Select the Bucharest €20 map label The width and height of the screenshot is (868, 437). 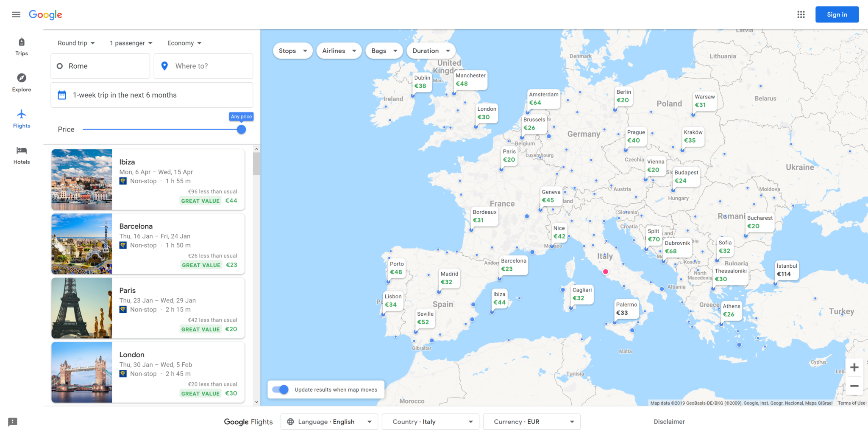pyautogui.click(x=760, y=222)
